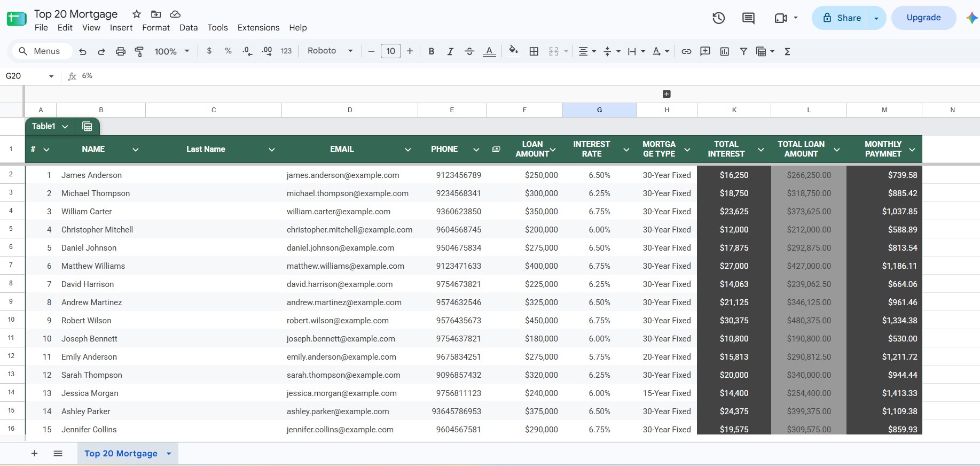Apply percent format icon
Image resolution: width=980 pixels, height=466 pixels.
[228, 51]
